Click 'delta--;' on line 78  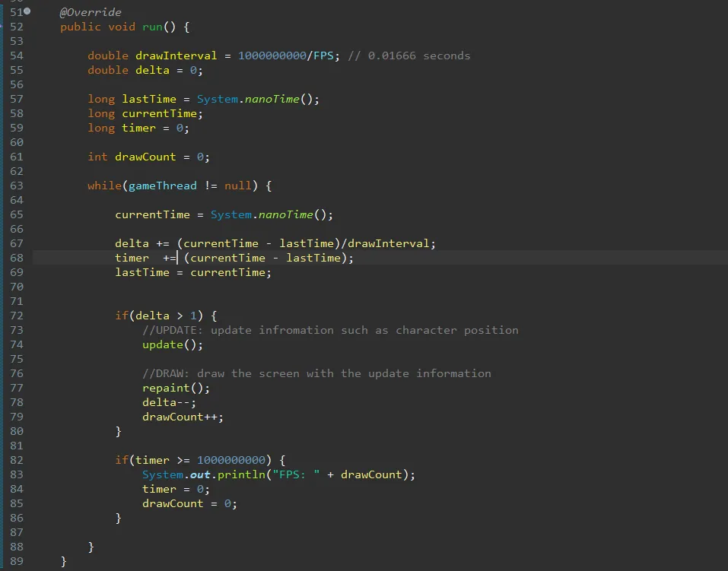(169, 402)
